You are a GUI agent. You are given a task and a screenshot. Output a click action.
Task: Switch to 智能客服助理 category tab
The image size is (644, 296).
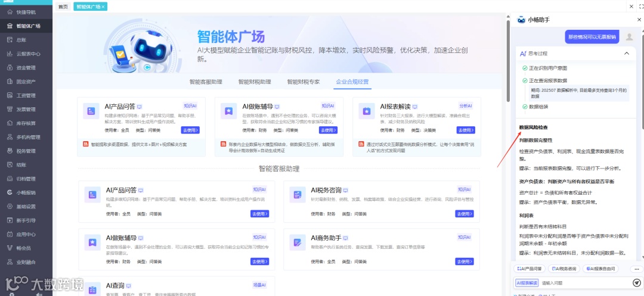[206, 82]
